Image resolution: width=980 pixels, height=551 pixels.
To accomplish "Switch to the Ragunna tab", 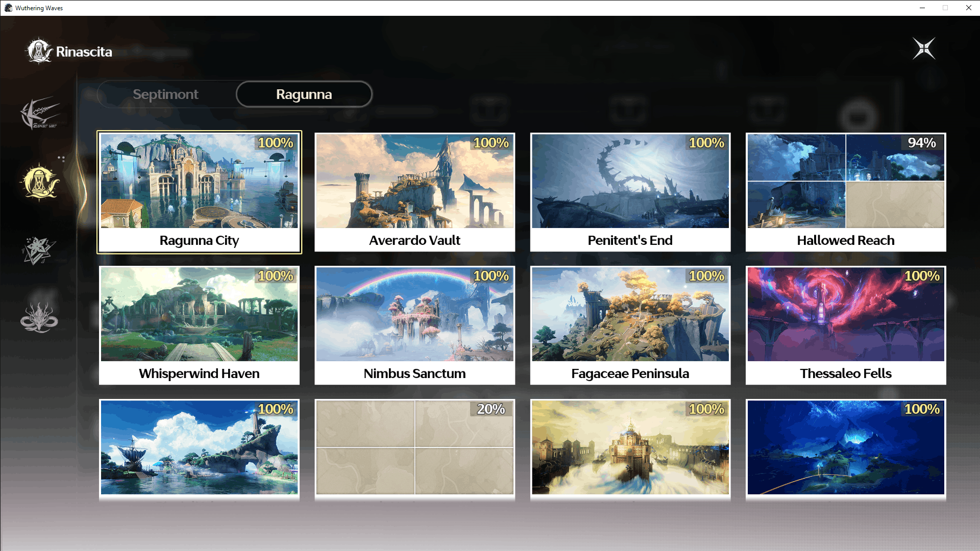I will 304,94.
